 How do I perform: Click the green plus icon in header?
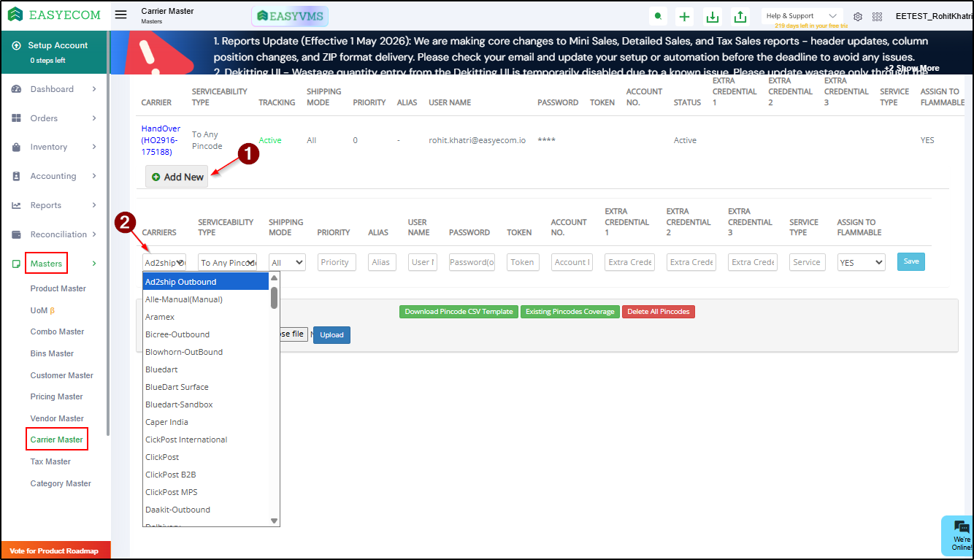pyautogui.click(x=684, y=17)
